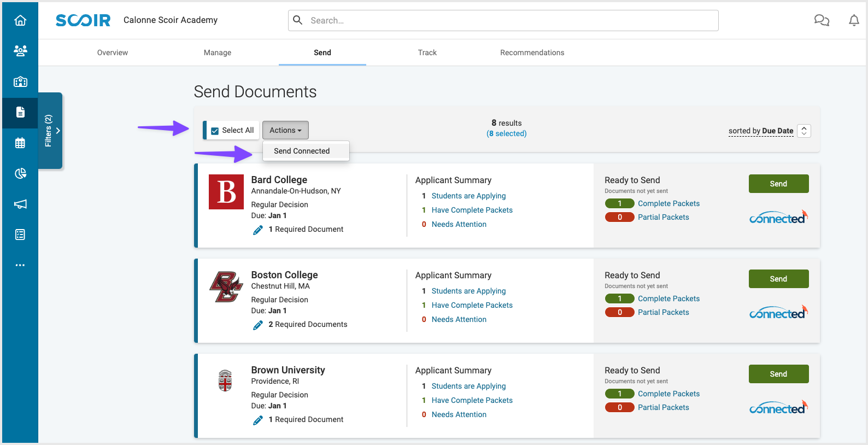
Task: Open Brown University Complete Packets link
Action: pos(668,394)
